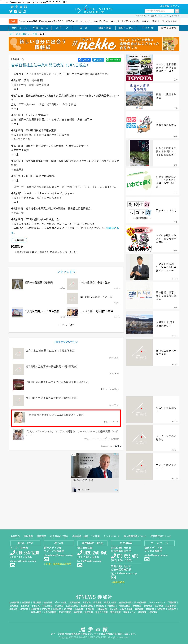Open the Facebook icon in the header
The height and width of the screenshot is (644, 188).
pyautogui.click(x=15, y=11)
